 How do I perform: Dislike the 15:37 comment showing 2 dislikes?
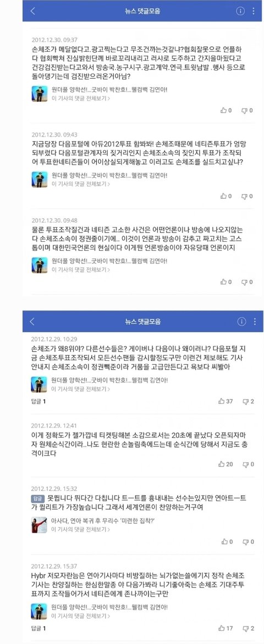[x=249, y=629]
